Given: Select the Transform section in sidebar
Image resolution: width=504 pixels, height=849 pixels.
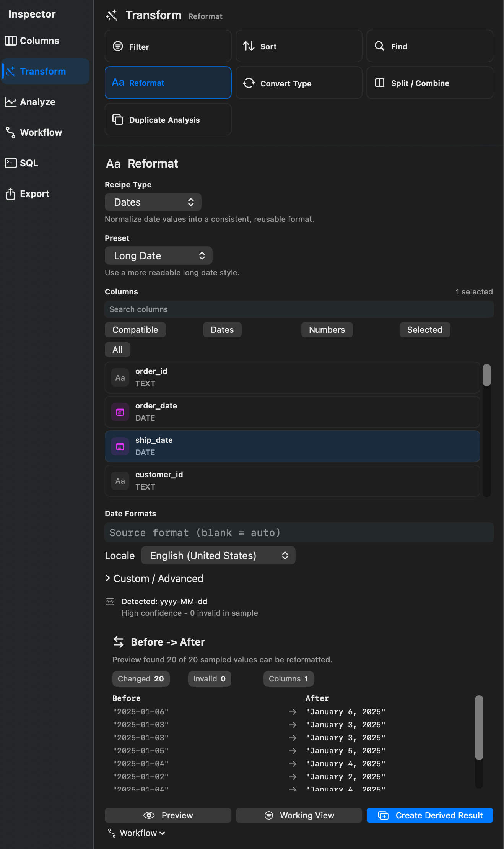Looking at the screenshot, I should [x=45, y=71].
